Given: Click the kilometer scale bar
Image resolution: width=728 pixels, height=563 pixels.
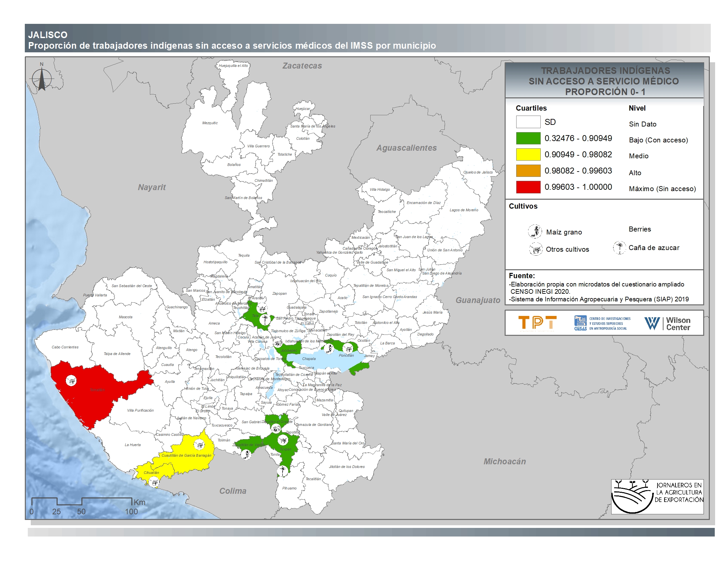Looking at the screenshot, I should (x=82, y=501).
